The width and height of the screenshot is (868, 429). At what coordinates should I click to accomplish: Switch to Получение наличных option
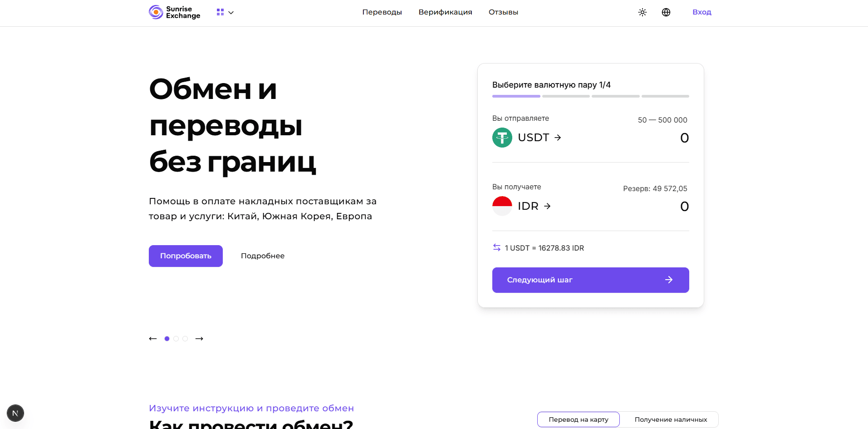tap(670, 419)
